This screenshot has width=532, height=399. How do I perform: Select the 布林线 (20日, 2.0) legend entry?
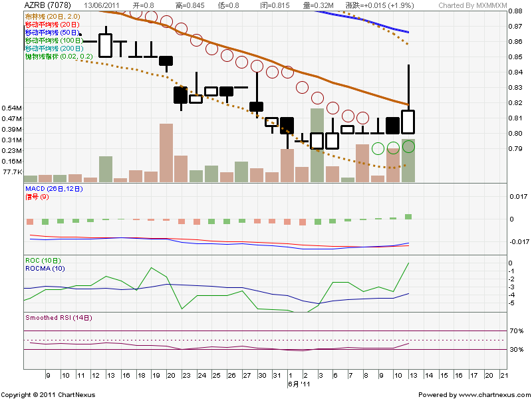[52, 15]
